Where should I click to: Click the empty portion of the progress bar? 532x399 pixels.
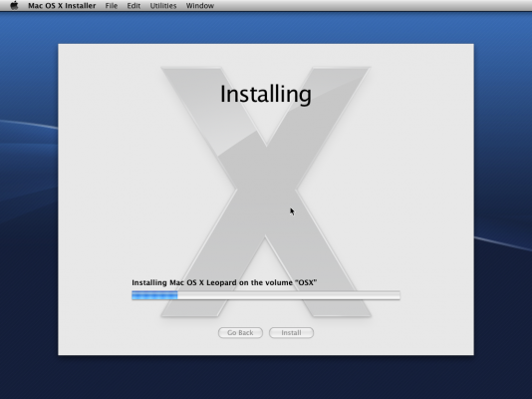(x=289, y=295)
